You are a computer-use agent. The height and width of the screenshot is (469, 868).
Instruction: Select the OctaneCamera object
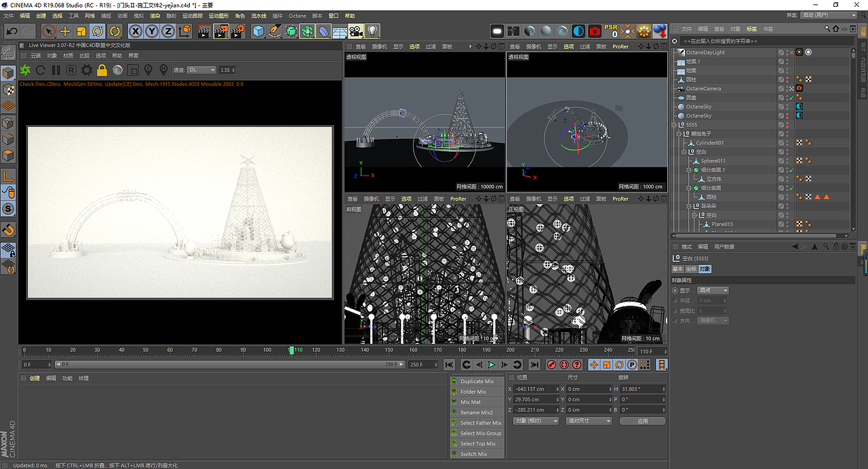tap(703, 88)
